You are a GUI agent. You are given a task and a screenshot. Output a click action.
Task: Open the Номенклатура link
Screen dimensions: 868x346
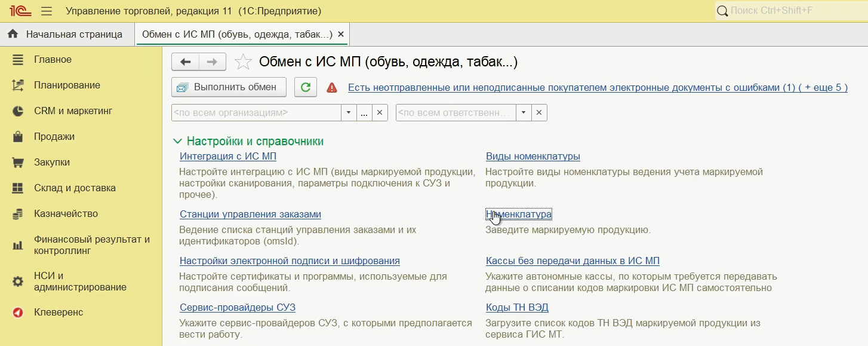519,215
